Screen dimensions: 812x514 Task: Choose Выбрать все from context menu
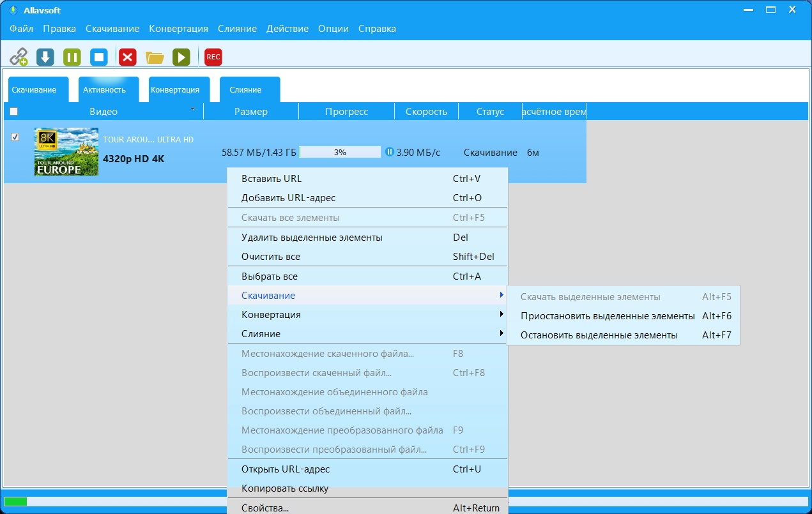(367, 276)
